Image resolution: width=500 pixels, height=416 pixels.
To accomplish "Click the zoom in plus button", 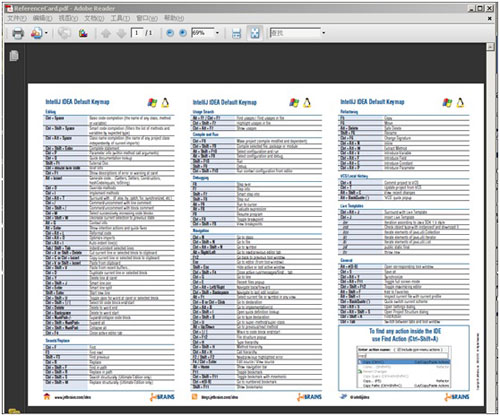I will pos(183,33).
